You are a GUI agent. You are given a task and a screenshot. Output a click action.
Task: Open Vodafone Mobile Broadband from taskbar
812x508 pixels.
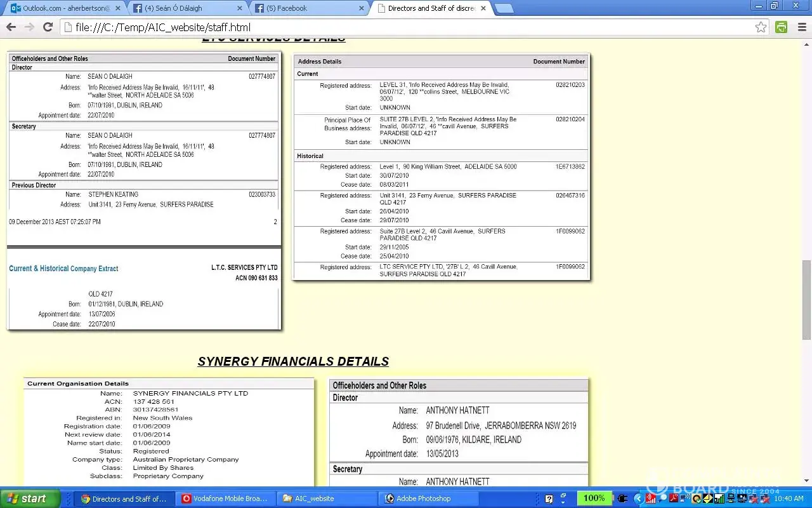coord(226,498)
